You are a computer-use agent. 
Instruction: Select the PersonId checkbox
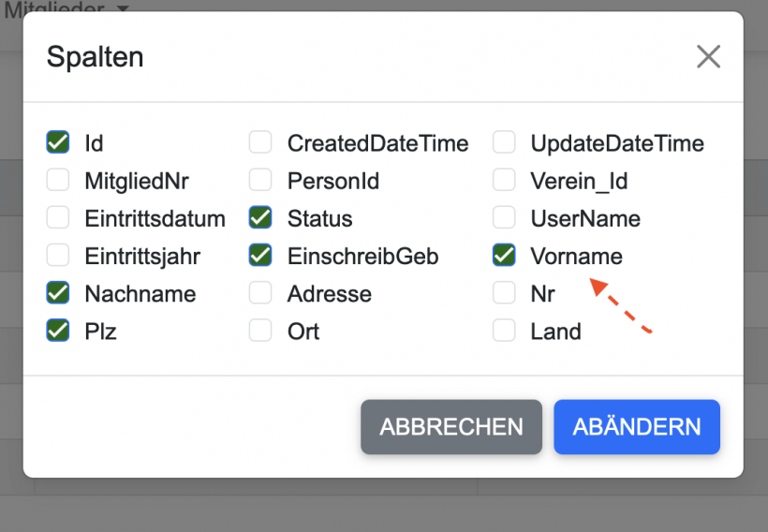[x=260, y=180]
